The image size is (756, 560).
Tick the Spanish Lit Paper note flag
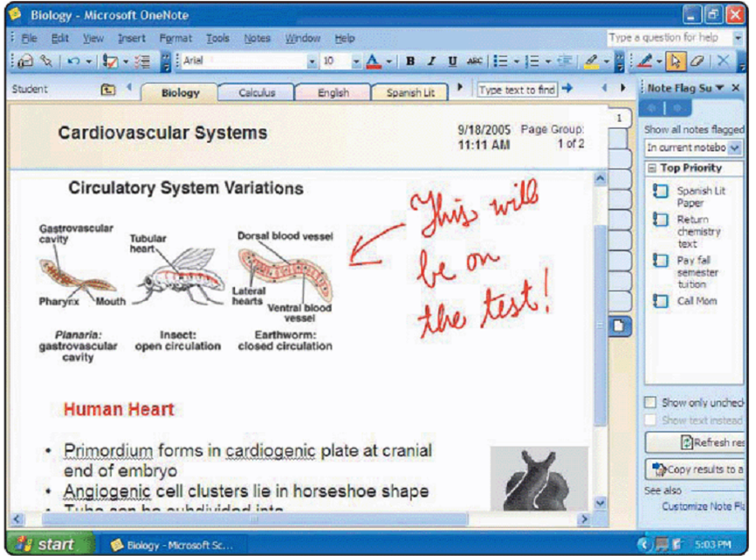tap(661, 191)
